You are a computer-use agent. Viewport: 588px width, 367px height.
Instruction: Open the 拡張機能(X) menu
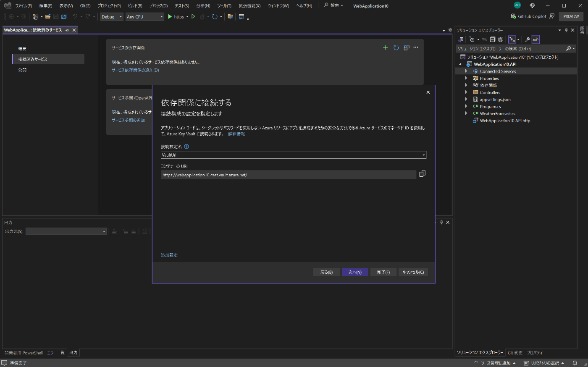(249, 6)
